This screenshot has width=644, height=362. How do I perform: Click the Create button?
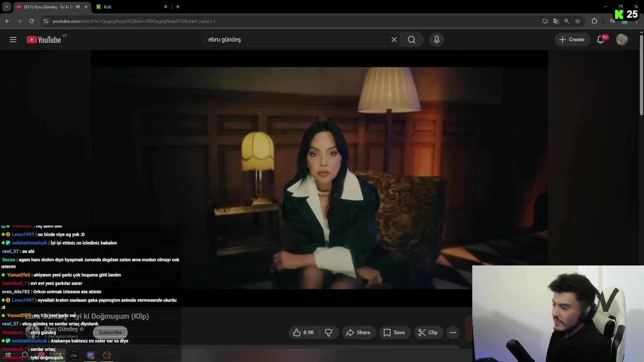[x=572, y=40]
